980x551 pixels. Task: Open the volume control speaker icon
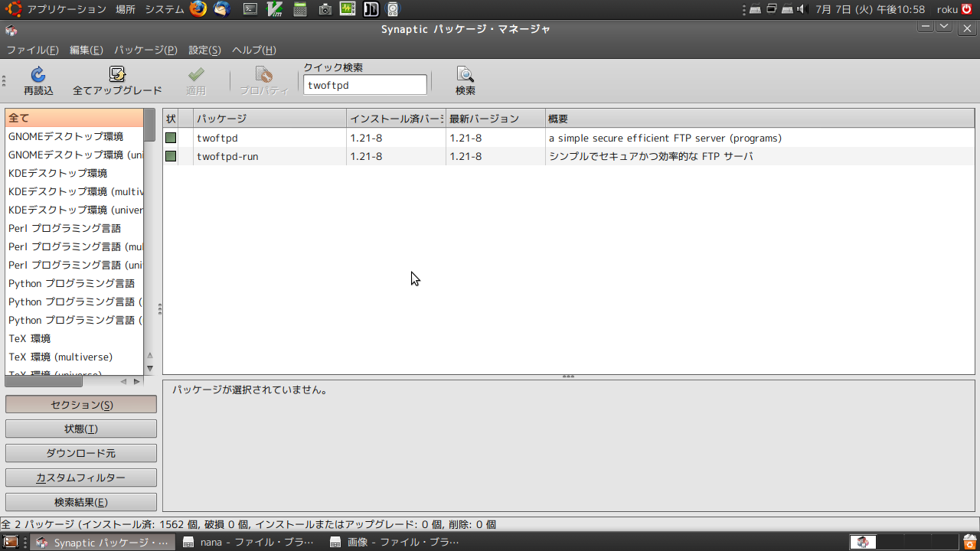(802, 9)
